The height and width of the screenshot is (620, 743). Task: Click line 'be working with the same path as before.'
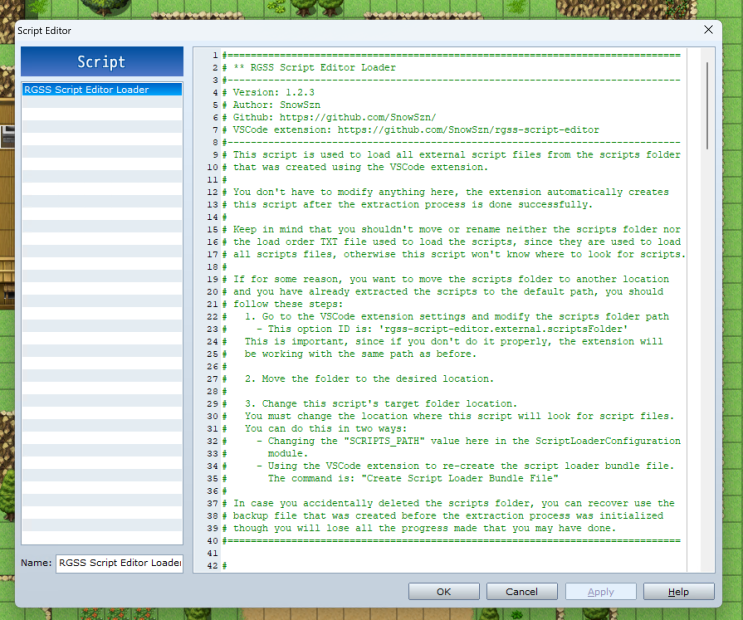click(349, 354)
